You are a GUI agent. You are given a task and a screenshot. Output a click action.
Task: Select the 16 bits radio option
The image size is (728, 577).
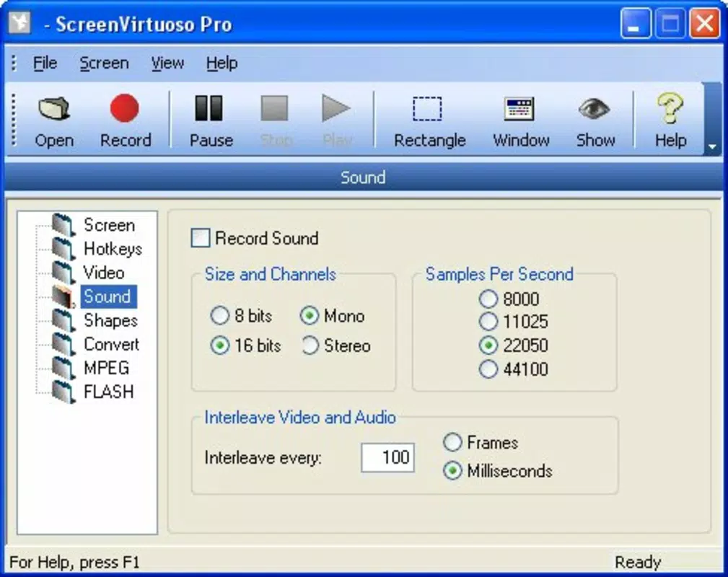pos(219,345)
